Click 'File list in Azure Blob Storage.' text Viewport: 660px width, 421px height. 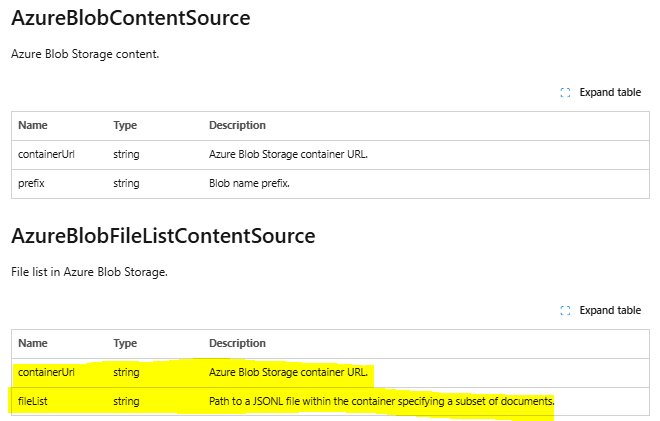tap(89, 272)
